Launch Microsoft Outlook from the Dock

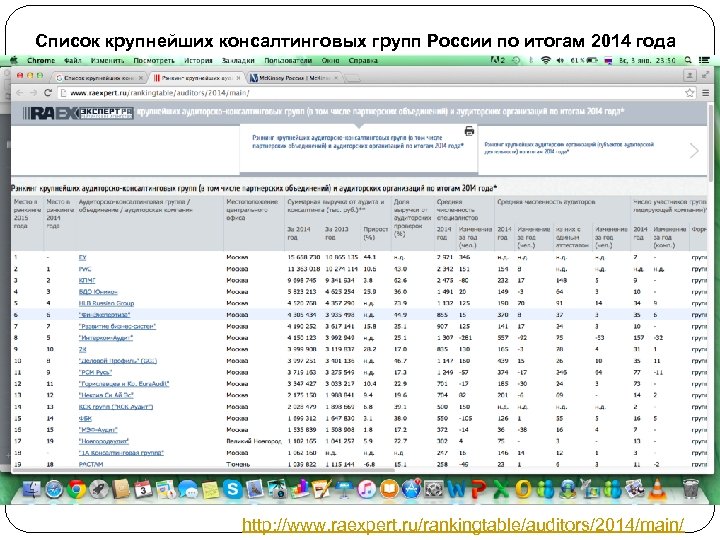[523, 489]
